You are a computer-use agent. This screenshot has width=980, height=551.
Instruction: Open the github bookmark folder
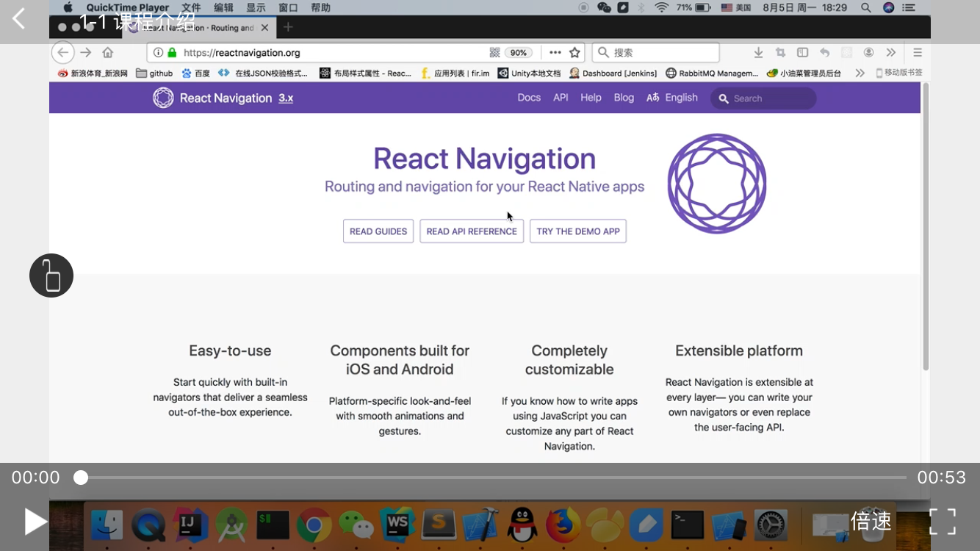[x=154, y=73]
